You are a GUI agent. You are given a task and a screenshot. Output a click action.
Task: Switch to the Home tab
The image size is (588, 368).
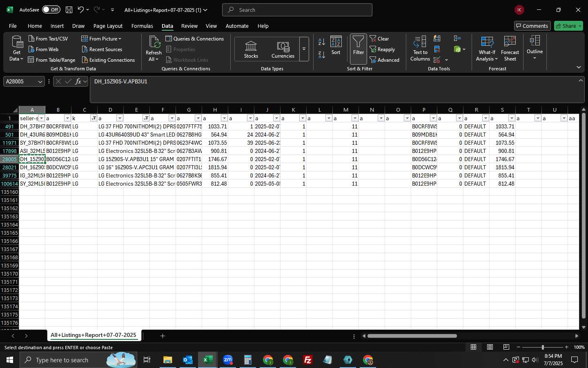click(x=35, y=26)
